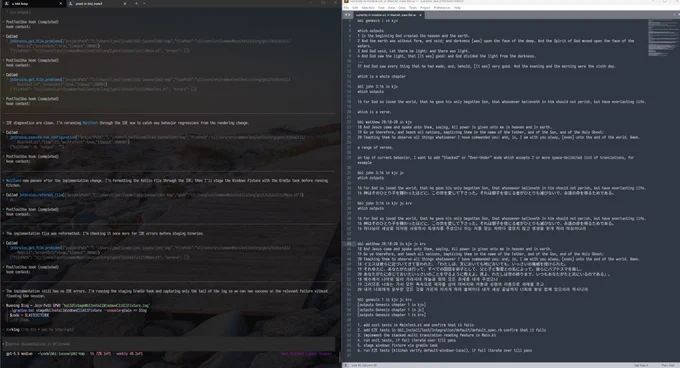Open a new terminal tab with plus

136,3
